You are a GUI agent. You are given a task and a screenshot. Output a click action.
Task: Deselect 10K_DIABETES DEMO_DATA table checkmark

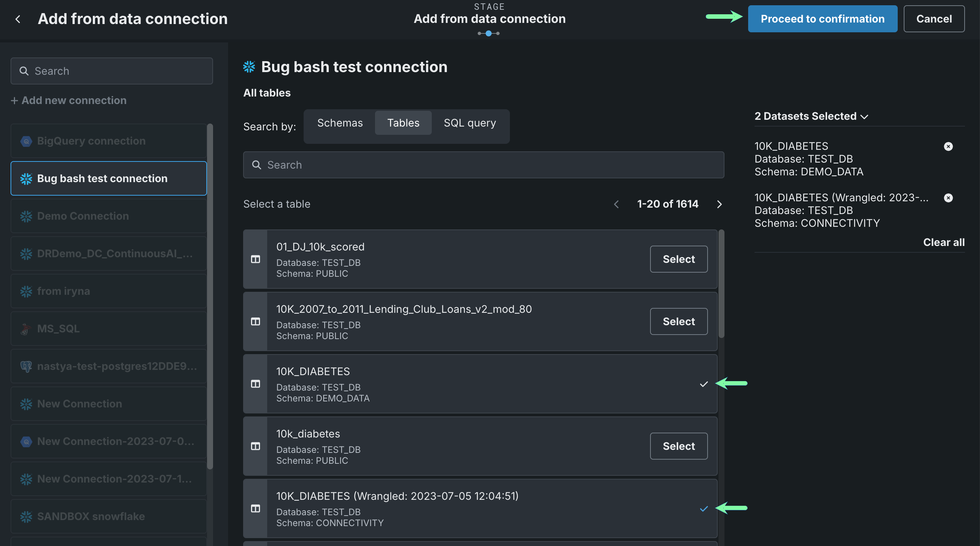(703, 384)
